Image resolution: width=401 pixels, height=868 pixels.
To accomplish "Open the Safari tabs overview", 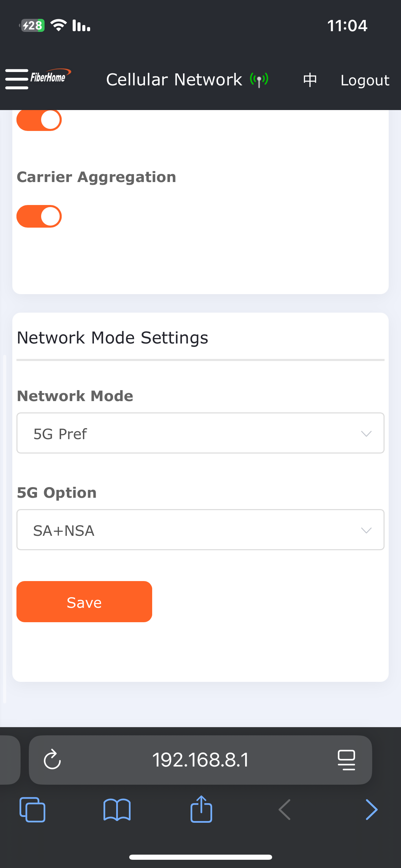I will click(33, 810).
